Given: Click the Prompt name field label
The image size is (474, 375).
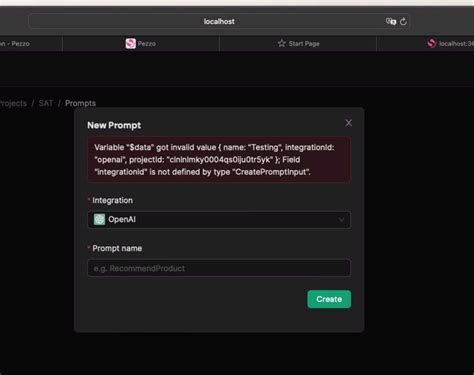Looking at the screenshot, I should click(117, 248).
